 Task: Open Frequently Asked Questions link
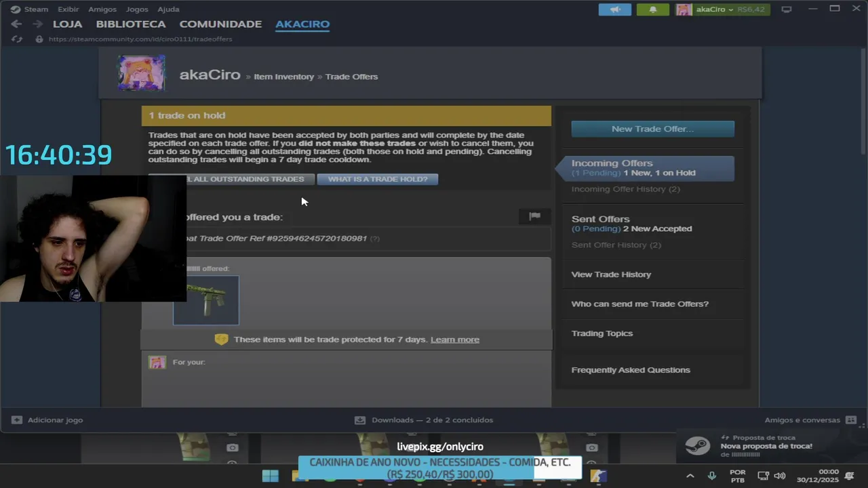tap(631, 370)
